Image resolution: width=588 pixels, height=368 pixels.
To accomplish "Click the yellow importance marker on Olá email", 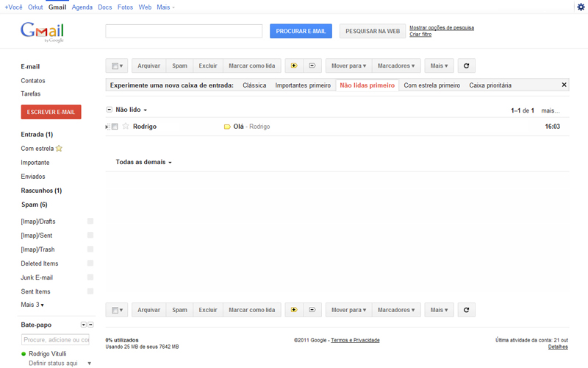I will point(227,127).
